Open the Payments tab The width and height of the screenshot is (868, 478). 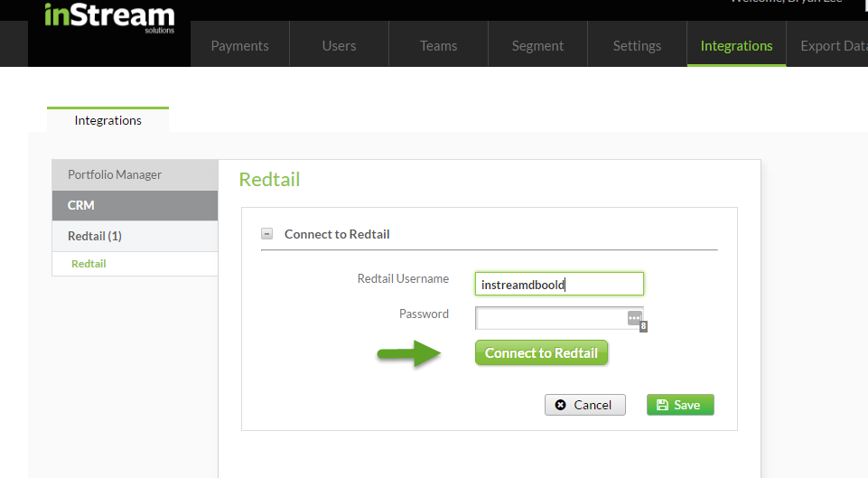tap(239, 45)
